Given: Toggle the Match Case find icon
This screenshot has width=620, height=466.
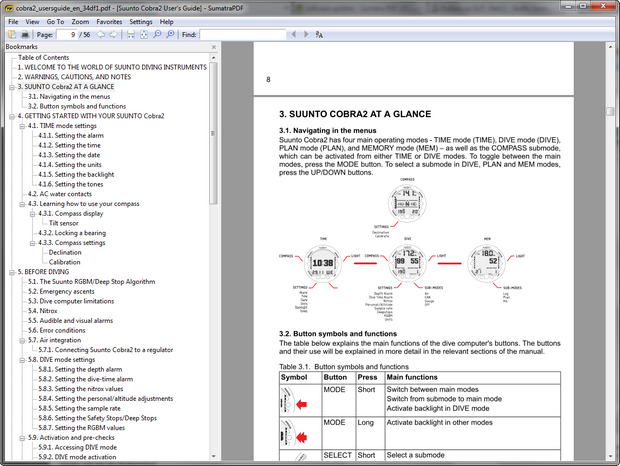Looking at the screenshot, I should (319, 35).
